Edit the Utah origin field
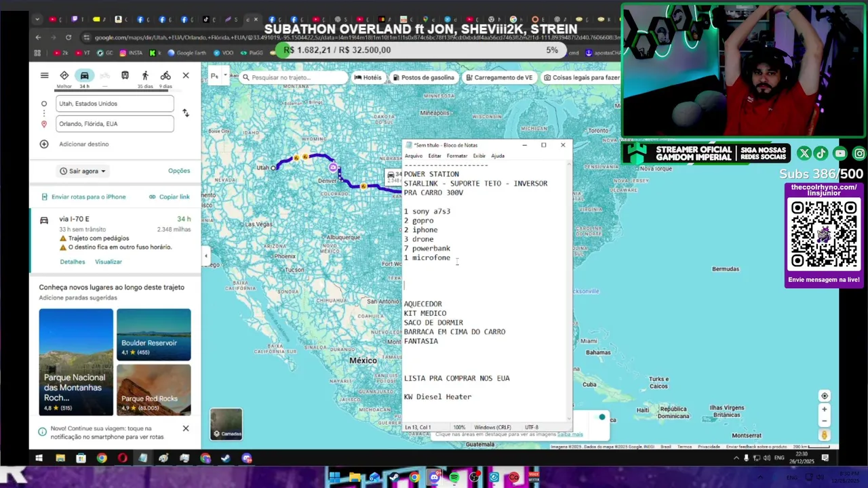 point(115,104)
